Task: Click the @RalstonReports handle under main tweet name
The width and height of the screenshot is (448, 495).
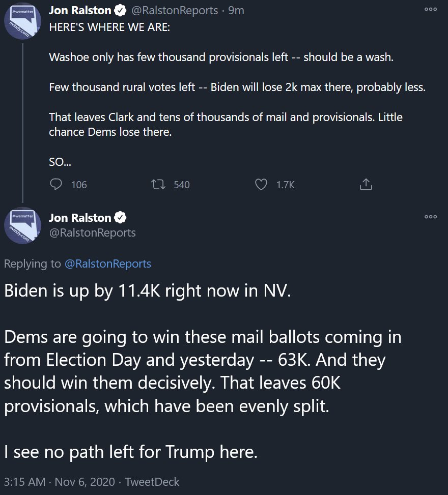Action: [92, 233]
